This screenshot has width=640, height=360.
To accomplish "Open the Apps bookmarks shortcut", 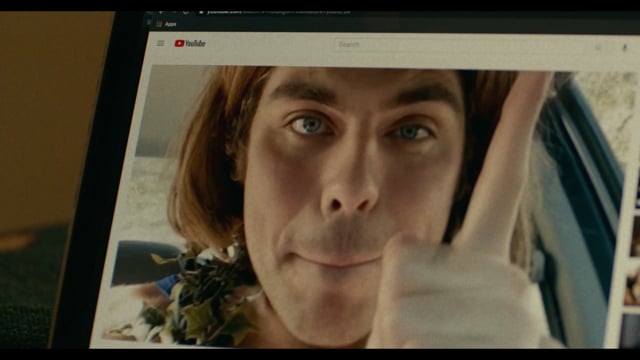I will click(x=167, y=24).
